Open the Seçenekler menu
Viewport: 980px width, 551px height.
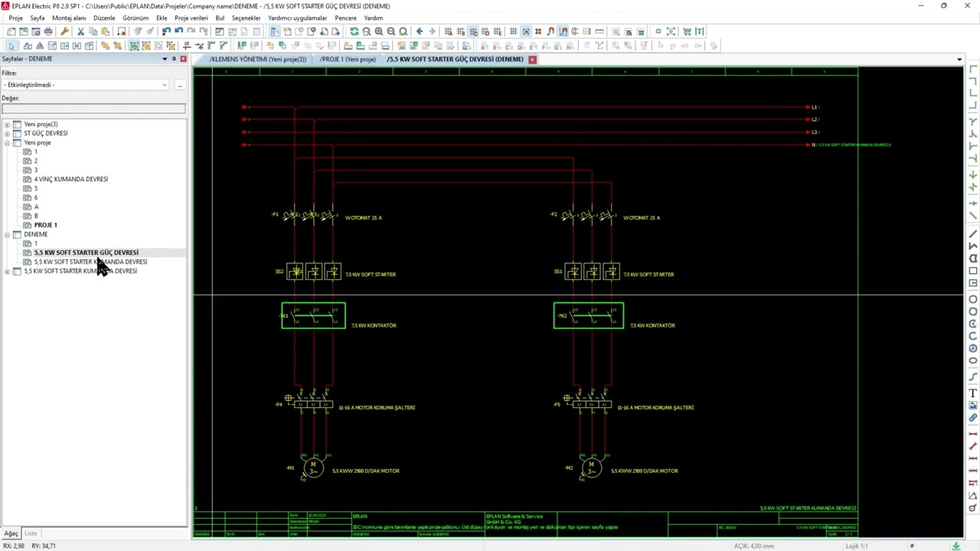point(247,18)
